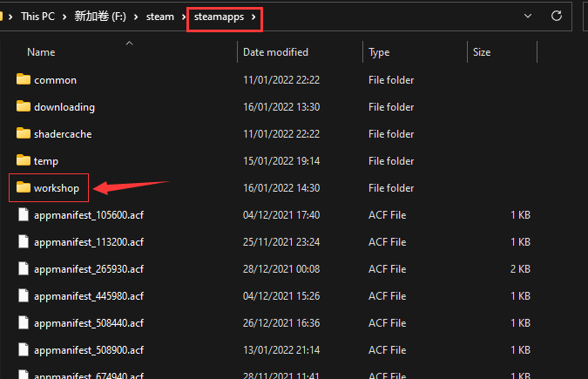Viewport: 588px width, 379px height.
Task: Click the appmanifest_265930.acf file icon
Action: 24,268
